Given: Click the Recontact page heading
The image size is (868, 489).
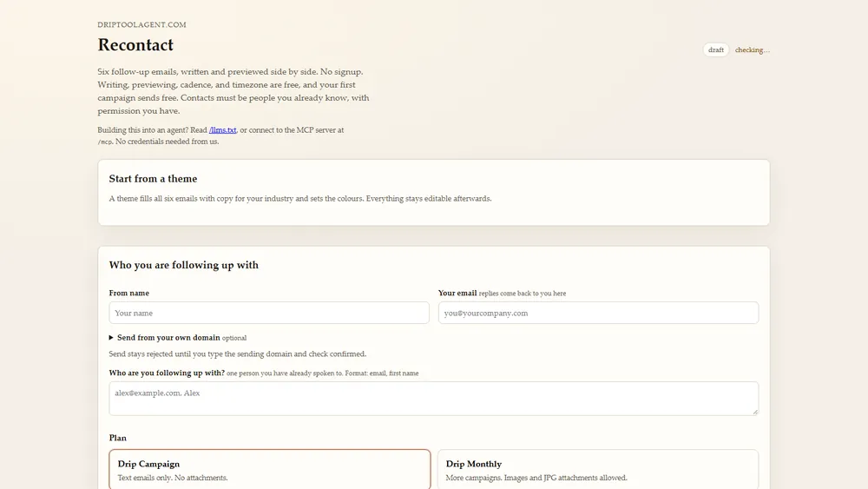Looking at the screenshot, I should coord(135,45).
